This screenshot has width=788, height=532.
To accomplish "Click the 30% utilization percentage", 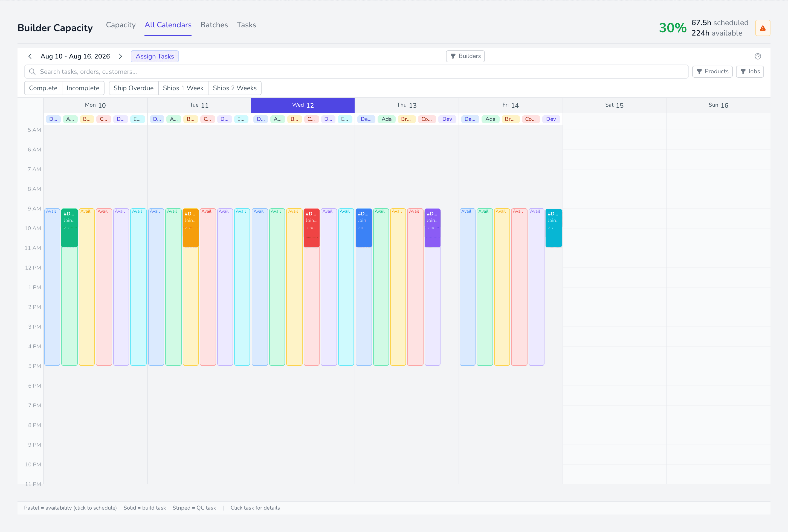I will (x=673, y=28).
